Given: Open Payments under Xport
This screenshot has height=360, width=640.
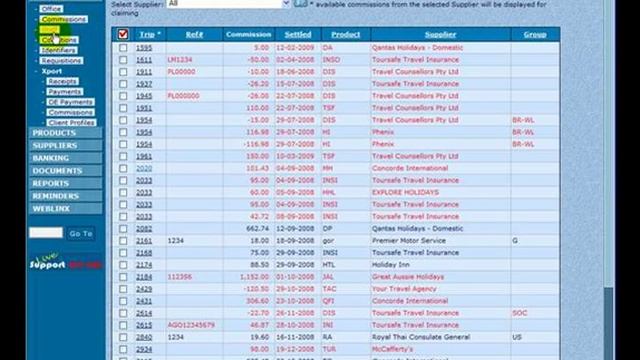Looking at the screenshot, I should click(65, 91).
